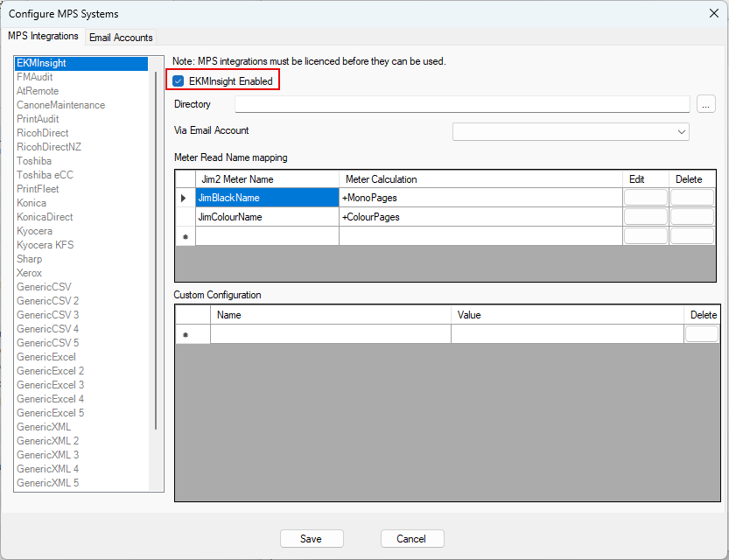The image size is (729, 560).
Task: Select EKMInsight in the integrations list
Action: [81, 63]
